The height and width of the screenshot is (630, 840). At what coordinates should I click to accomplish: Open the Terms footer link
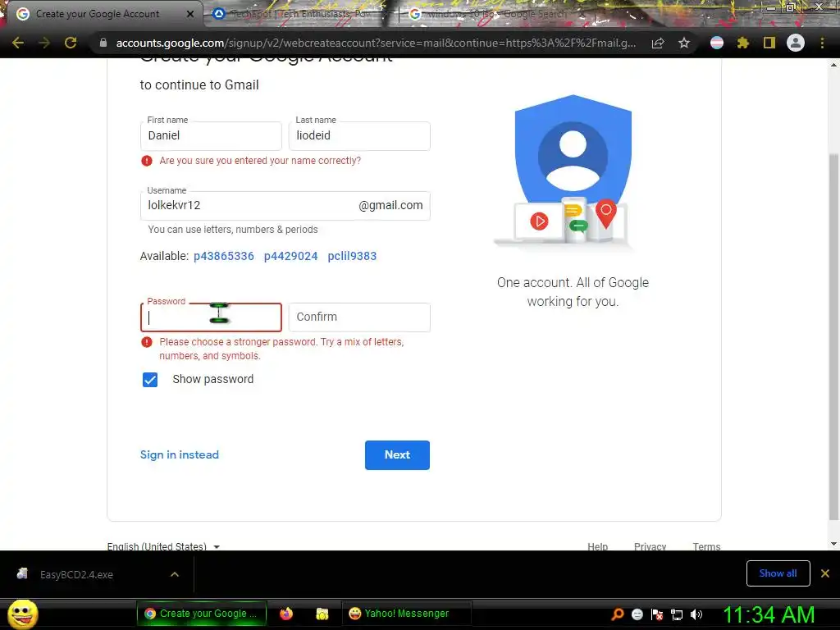(706, 546)
